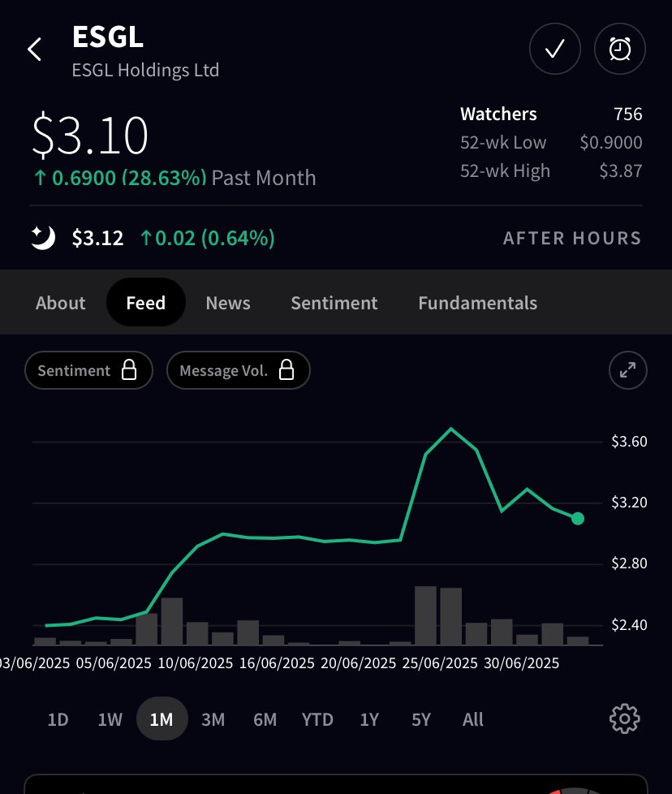Select the YTD chart range
This screenshot has height=794, width=672.
[317, 719]
